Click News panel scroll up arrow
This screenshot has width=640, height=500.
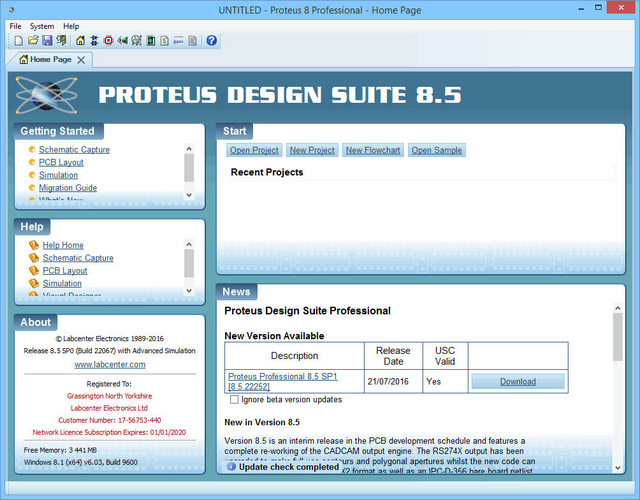[618, 308]
